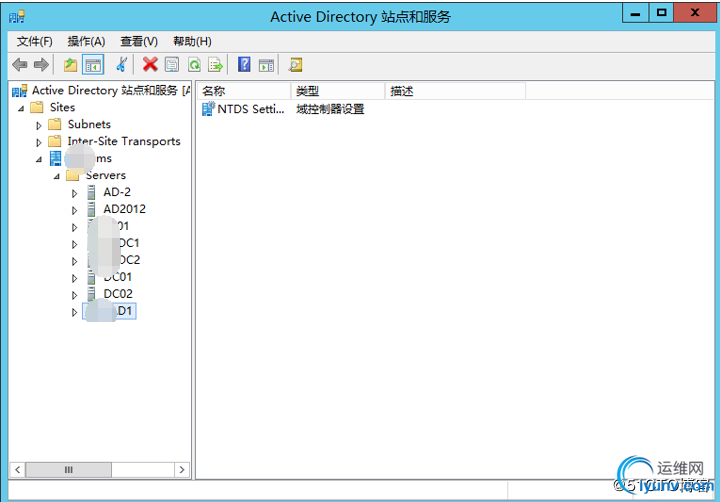Expand the DC02 server node

point(74,295)
